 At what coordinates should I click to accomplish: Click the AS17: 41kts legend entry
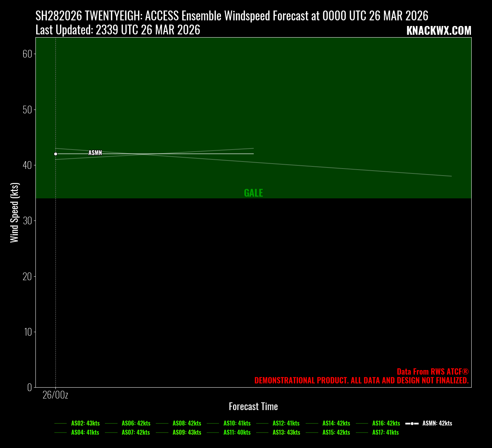pyautogui.click(x=385, y=433)
